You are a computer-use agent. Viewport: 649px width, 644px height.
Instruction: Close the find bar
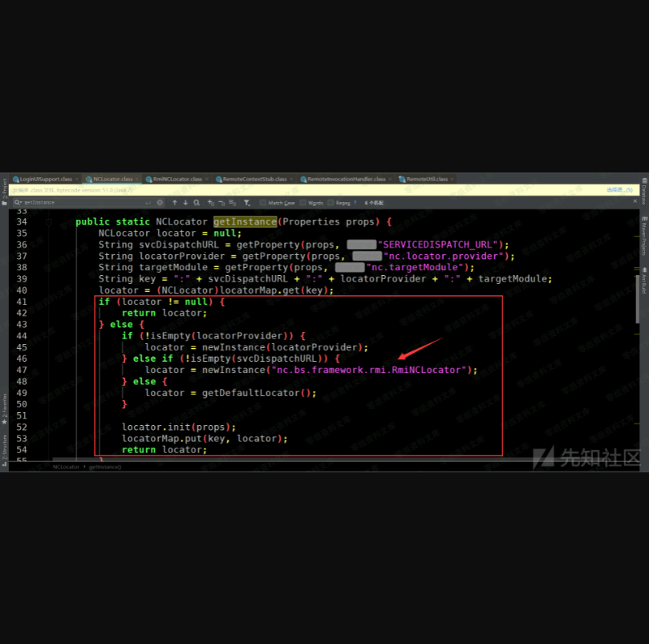click(633, 203)
